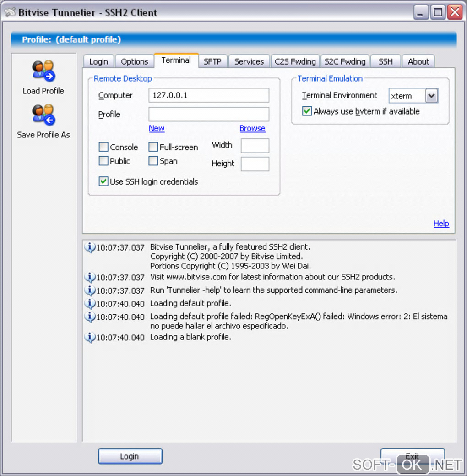
Task: Open the About tab
Action: 418,62
